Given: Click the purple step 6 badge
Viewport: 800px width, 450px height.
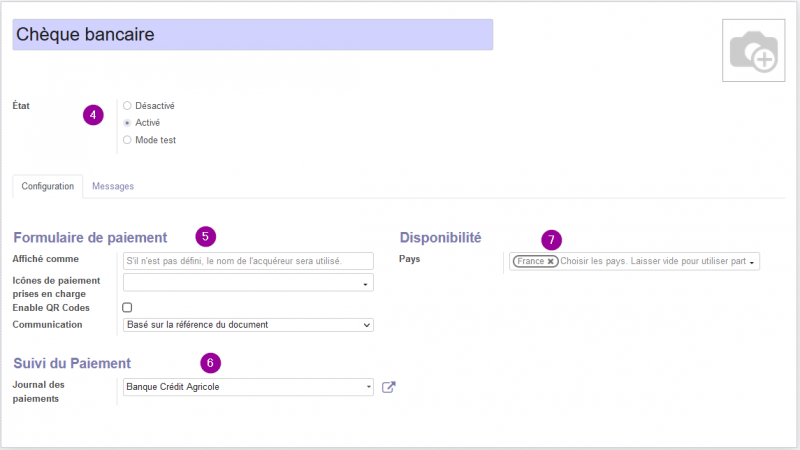Looking at the screenshot, I should (210, 363).
